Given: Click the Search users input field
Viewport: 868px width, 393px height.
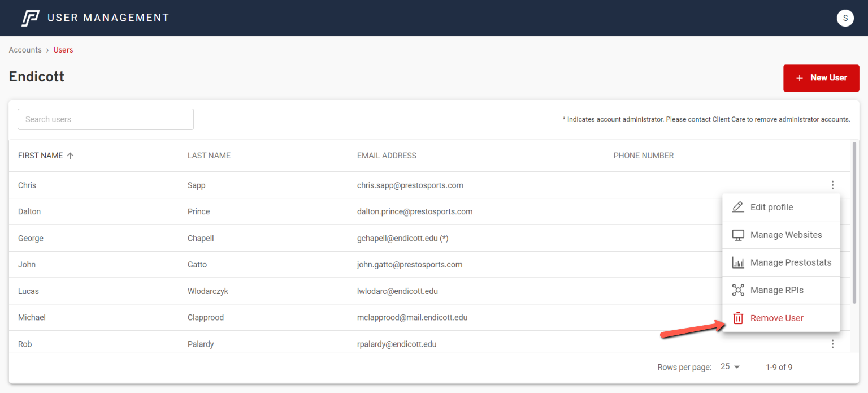Looking at the screenshot, I should click(106, 119).
